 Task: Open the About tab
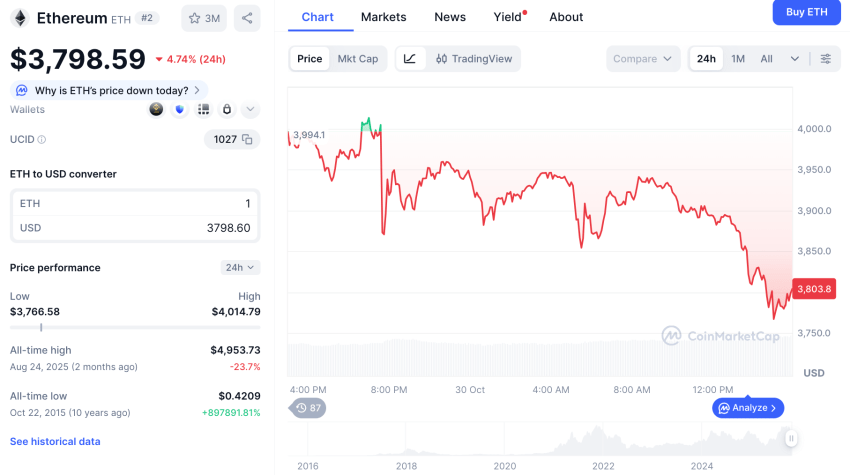(566, 17)
